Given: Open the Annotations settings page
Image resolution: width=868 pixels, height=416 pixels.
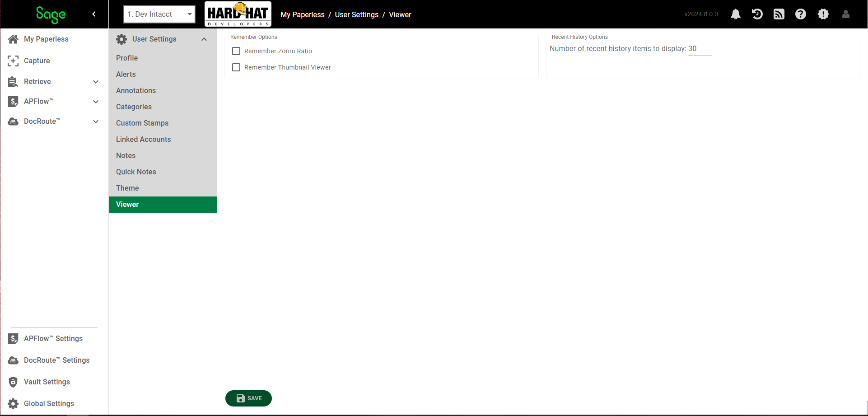Looking at the screenshot, I should 163,90.
